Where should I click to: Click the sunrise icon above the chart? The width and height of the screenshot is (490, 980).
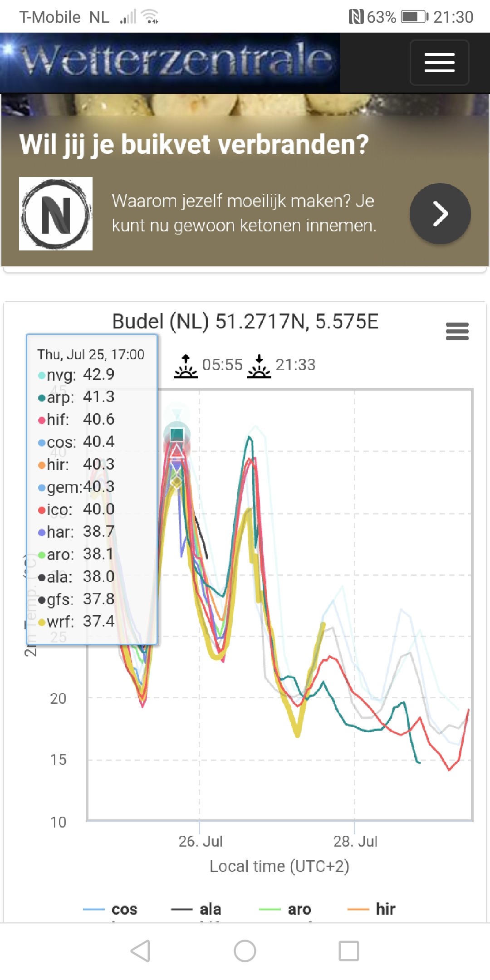pos(186,367)
